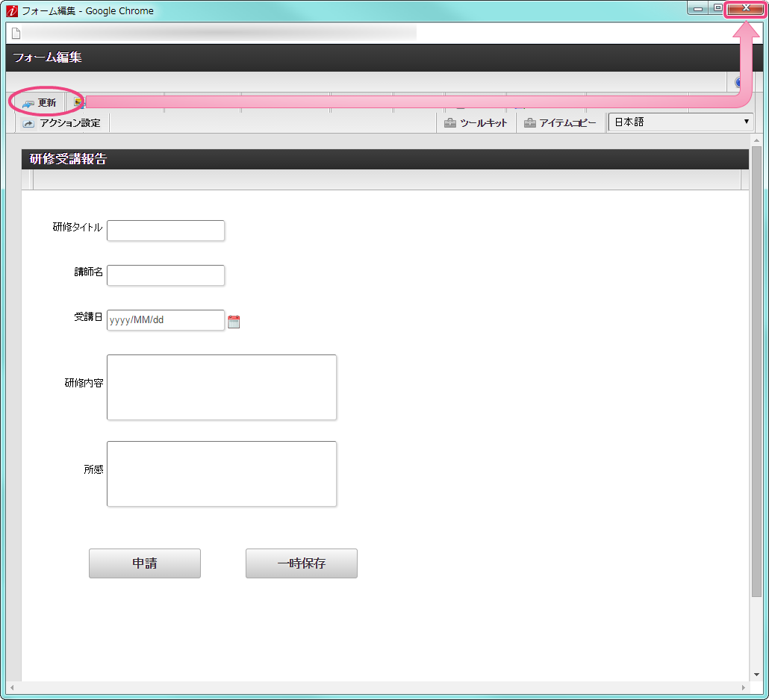769x700 pixels.
Task: Expand the 日本語 language dropdown
Action: 681,122
